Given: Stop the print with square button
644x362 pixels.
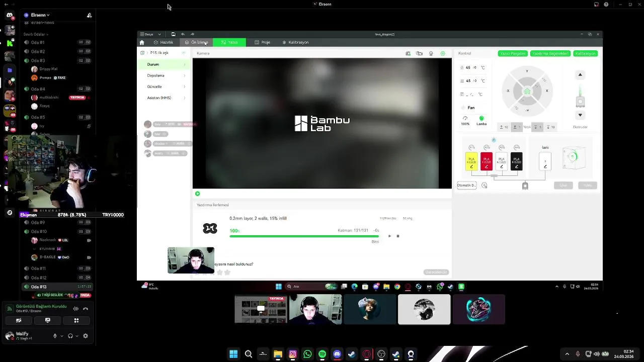Looking at the screenshot, I should 398,236.
